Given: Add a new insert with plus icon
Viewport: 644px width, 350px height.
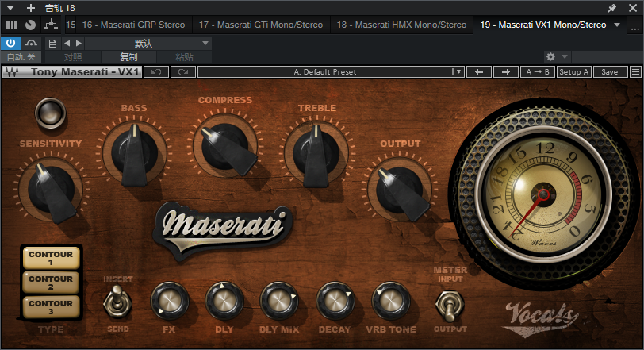Looking at the screenshot, I should point(30,8).
